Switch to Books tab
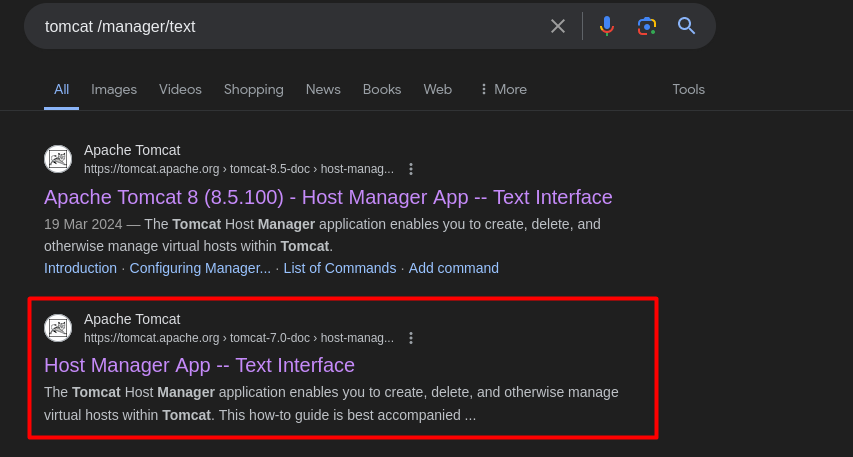The image size is (853, 457). pyautogui.click(x=382, y=89)
